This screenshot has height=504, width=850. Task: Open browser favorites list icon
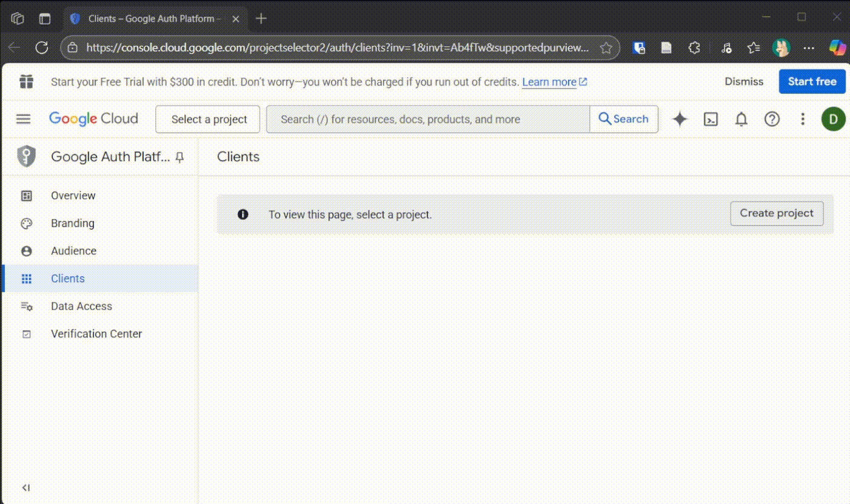754,48
